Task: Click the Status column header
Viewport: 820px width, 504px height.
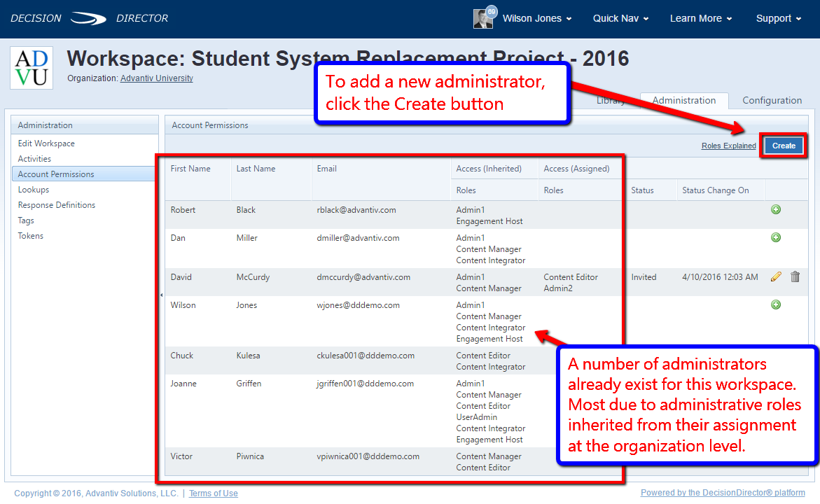Action: pyautogui.click(x=642, y=190)
